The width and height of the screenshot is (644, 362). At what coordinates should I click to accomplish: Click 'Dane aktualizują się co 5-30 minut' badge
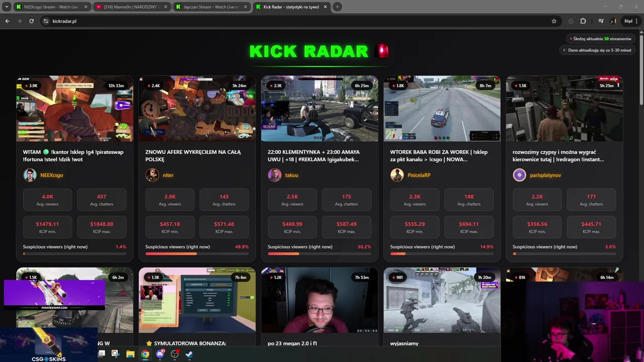(598, 50)
